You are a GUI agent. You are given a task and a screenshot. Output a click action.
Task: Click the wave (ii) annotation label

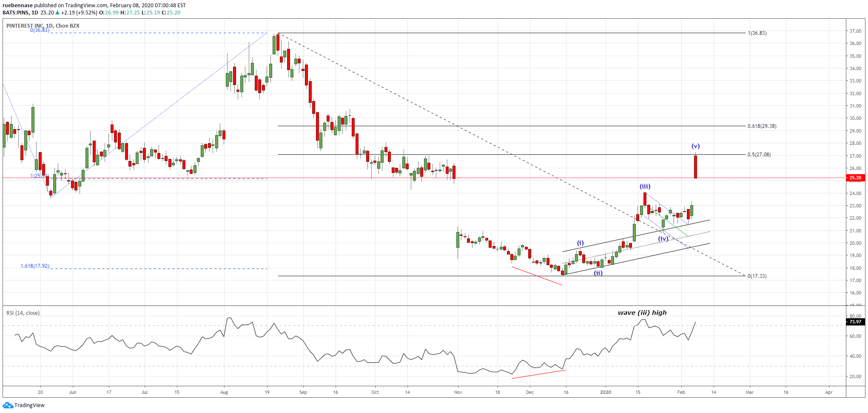tap(598, 273)
